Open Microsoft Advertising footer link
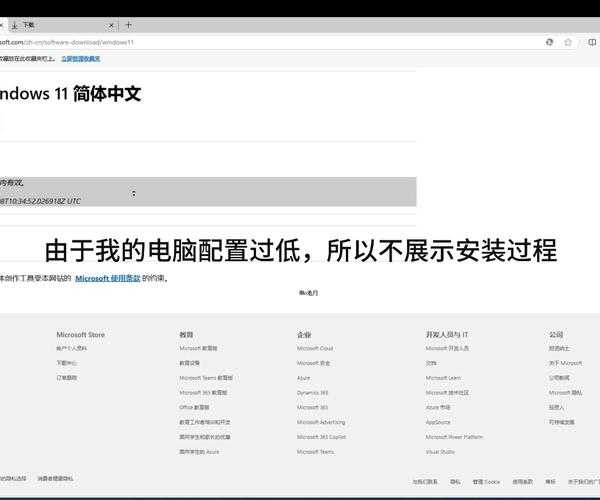This screenshot has width=600, height=500. point(321,422)
